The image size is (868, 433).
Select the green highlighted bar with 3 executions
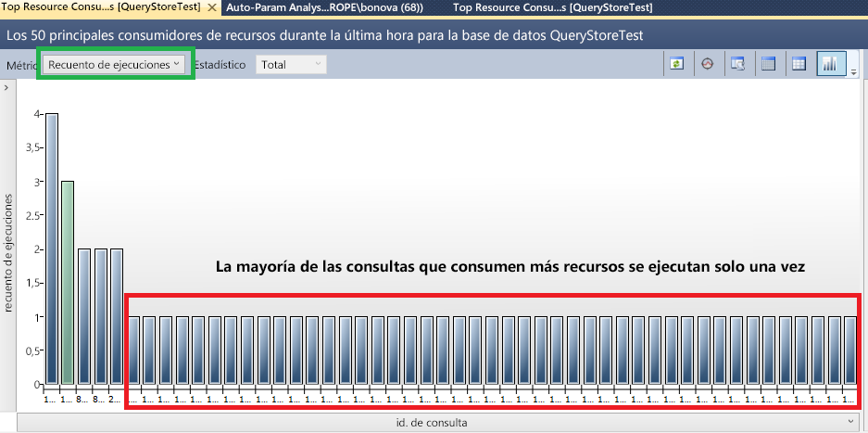click(68, 282)
